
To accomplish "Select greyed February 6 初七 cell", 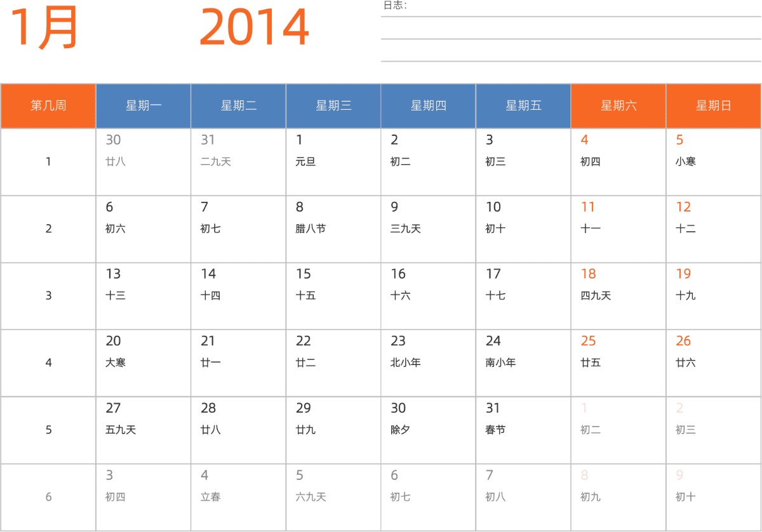I will pyautogui.click(x=429, y=497).
